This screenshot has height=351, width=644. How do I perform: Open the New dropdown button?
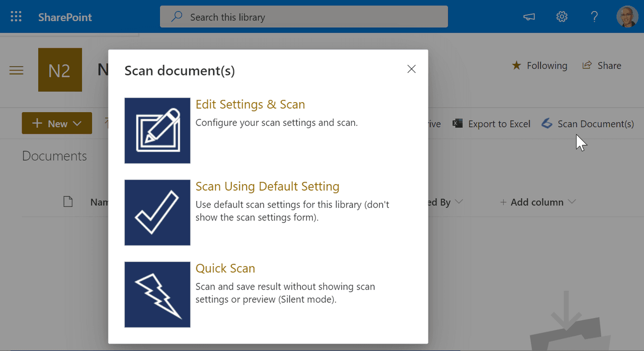pyautogui.click(x=57, y=123)
